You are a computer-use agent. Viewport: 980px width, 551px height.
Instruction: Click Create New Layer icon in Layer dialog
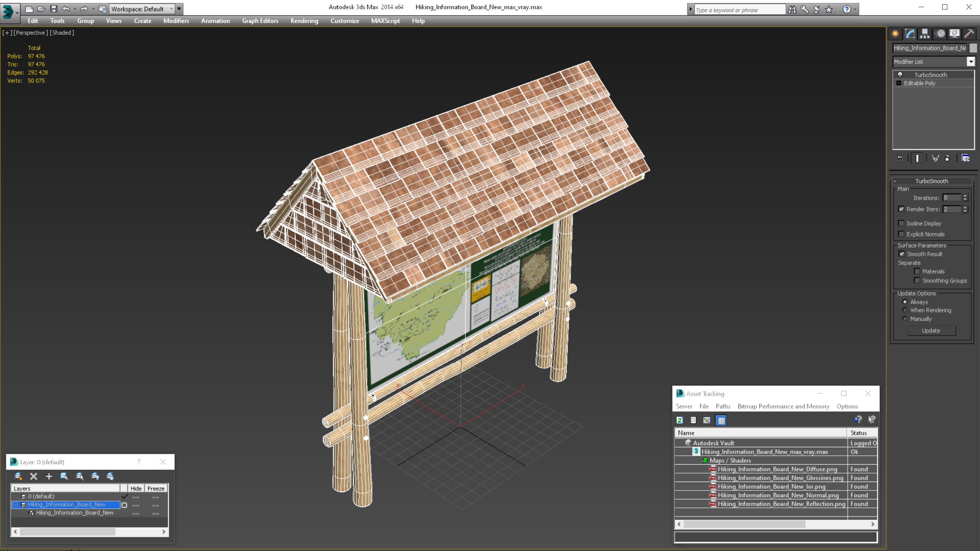pyautogui.click(x=18, y=476)
